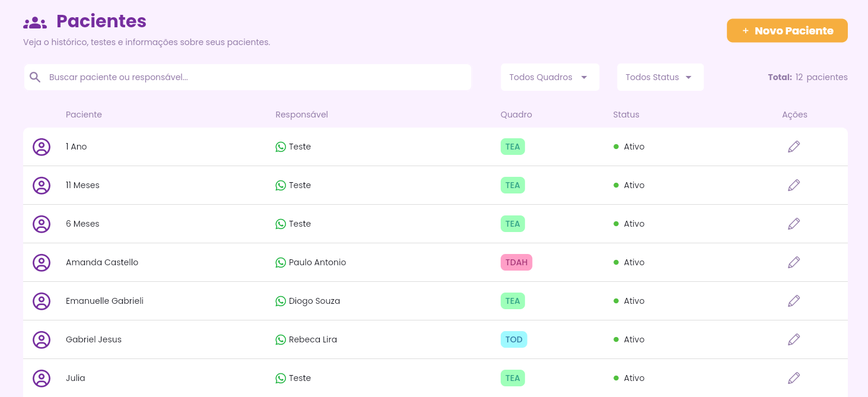Click the pencil icon for Julia
Screen dimensions: 868x397
point(794,378)
